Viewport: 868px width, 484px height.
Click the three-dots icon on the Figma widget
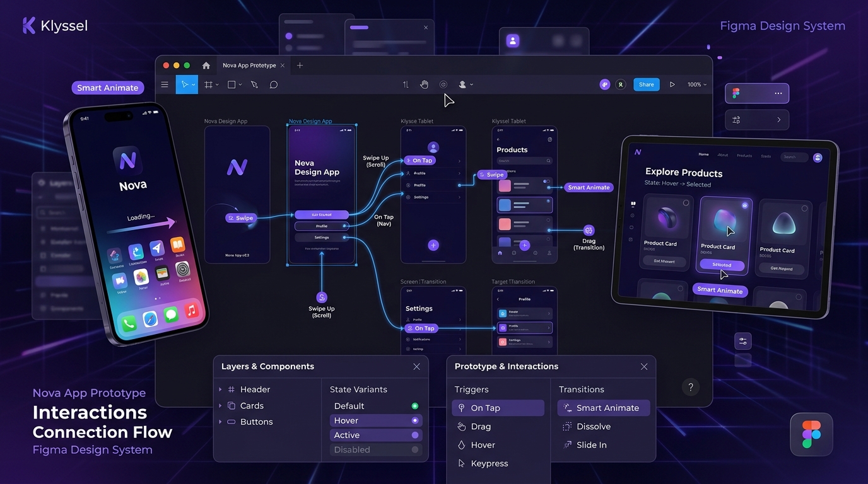point(778,93)
